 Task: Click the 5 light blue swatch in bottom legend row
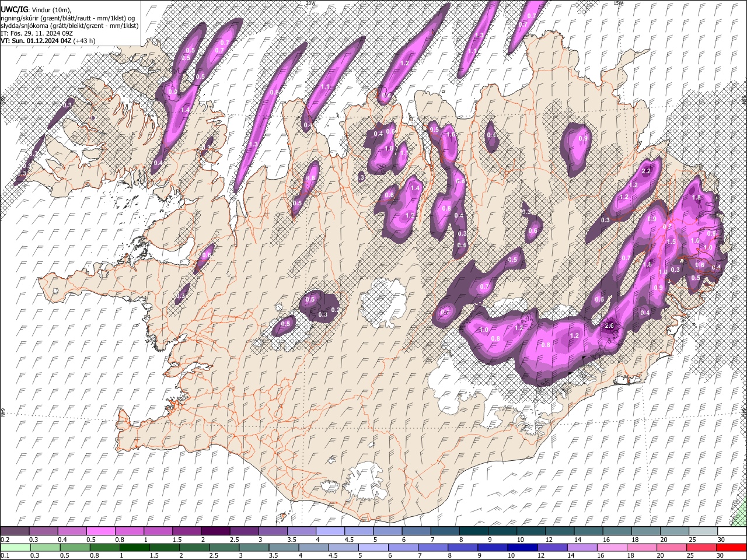(x=373, y=547)
